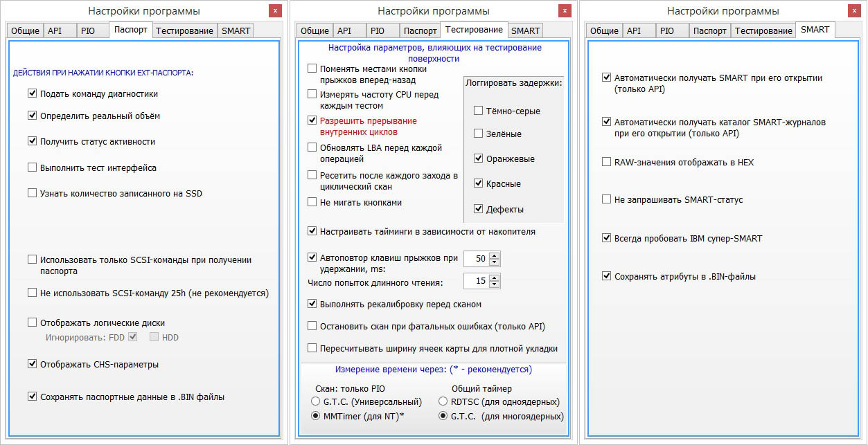This screenshot has width=868, height=445.
Task: Close the right settings window
Action: tap(855, 10)
